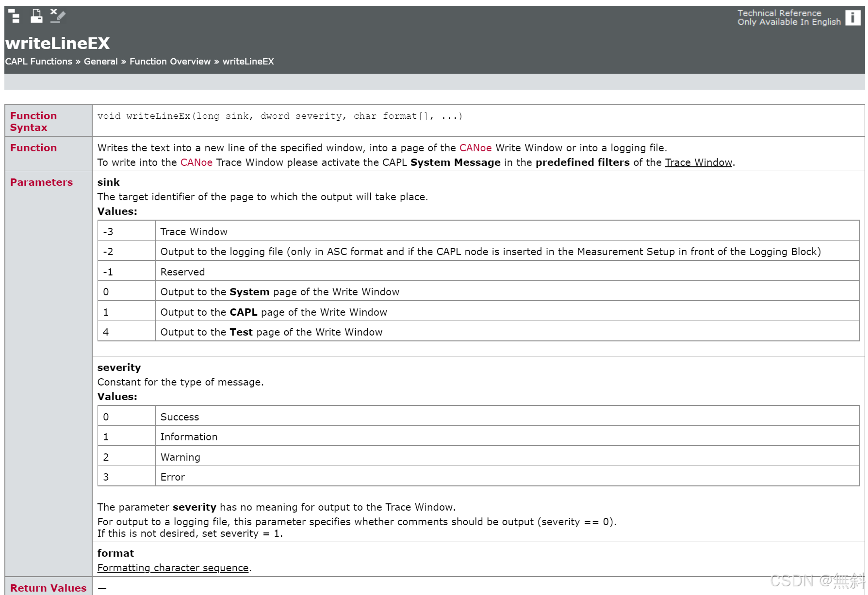Open Formatting character sequence link
868x595 pixels.
pyautogui.click(x=172, y=567)
